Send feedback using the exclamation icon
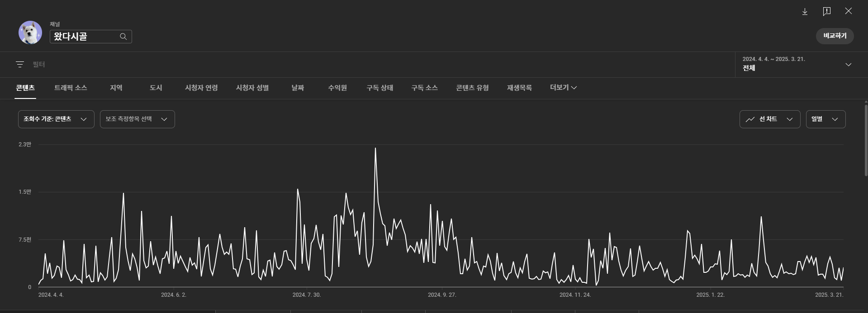The height and width of the screenshot is (313, 868). (827, 11)
